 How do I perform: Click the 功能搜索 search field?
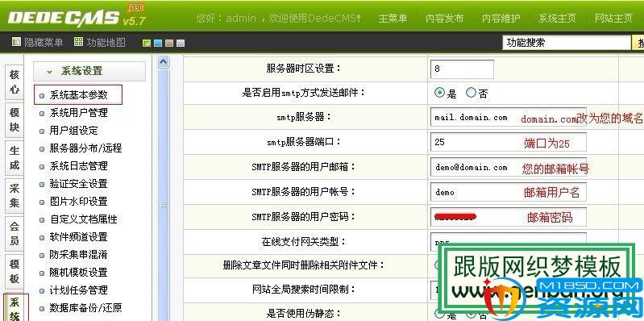567,43
